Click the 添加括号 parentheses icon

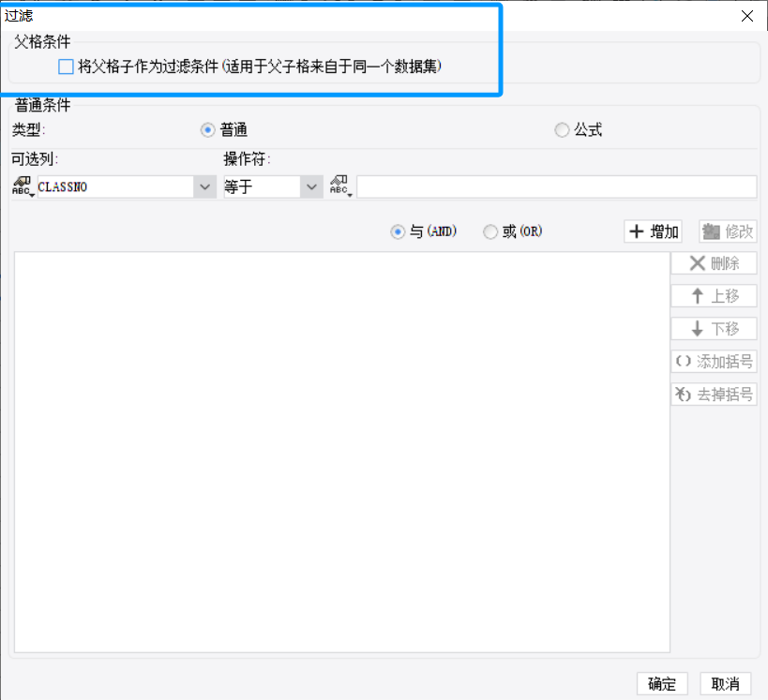pos(684,362)
